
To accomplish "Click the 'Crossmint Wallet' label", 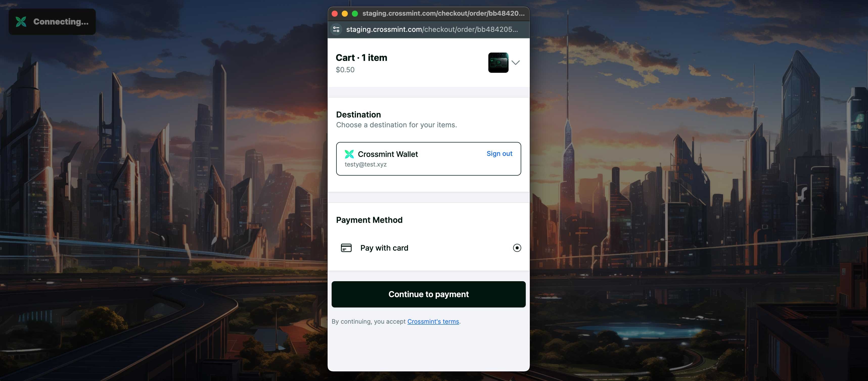I will (387, 154).
